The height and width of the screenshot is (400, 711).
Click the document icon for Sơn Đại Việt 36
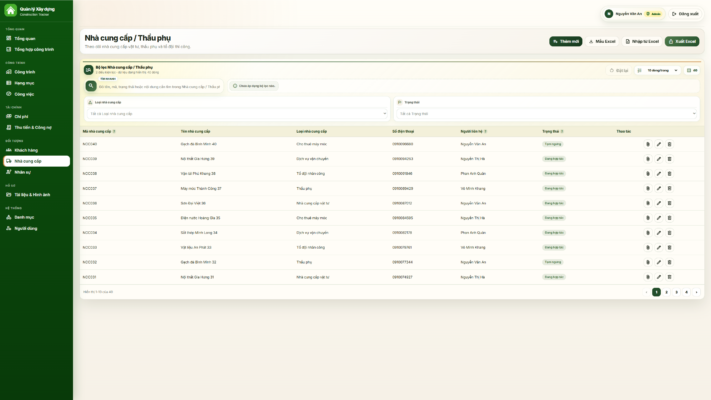(648, 203)
